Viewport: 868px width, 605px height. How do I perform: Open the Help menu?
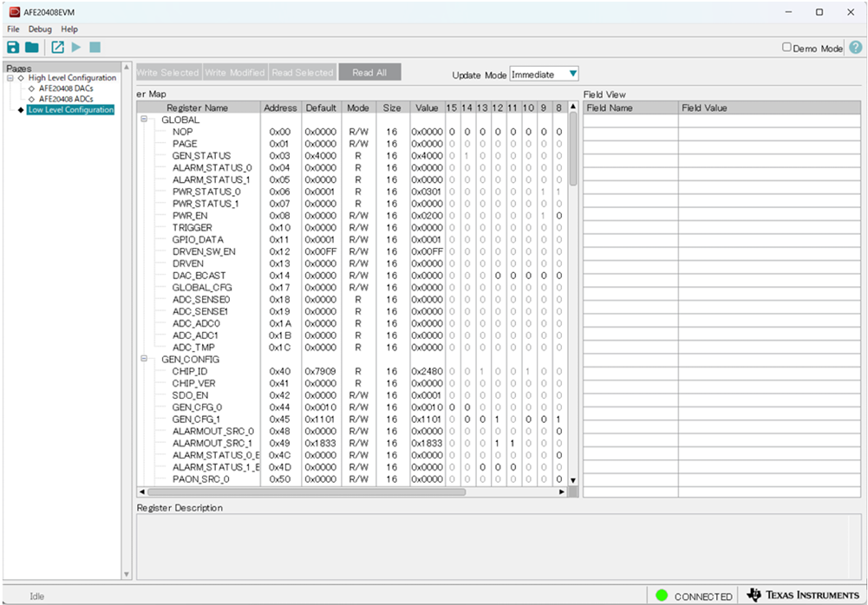coord(69,29)
